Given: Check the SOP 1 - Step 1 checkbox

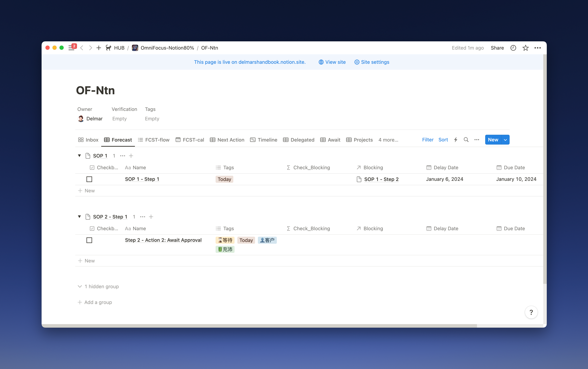Looking at the screenshot, I should pos(89,179).
